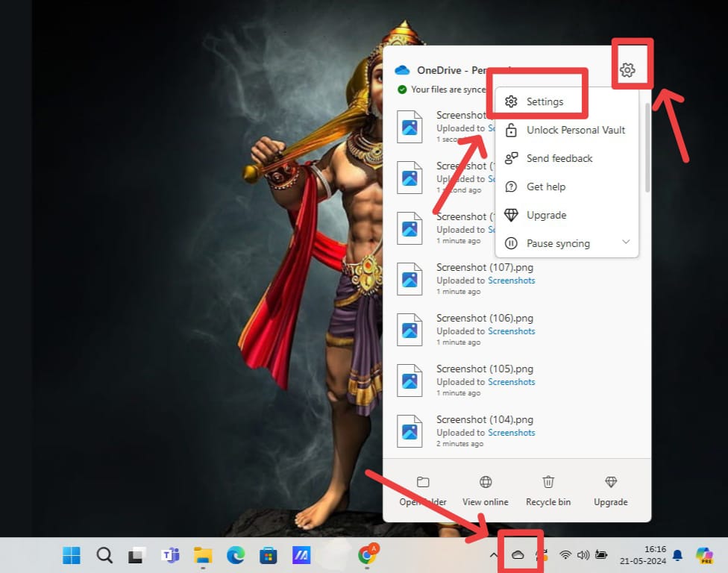This screenshot has height=573, width=728.
Task: Click the Upgrade diamond button in footer
Action: pos(611,491)
